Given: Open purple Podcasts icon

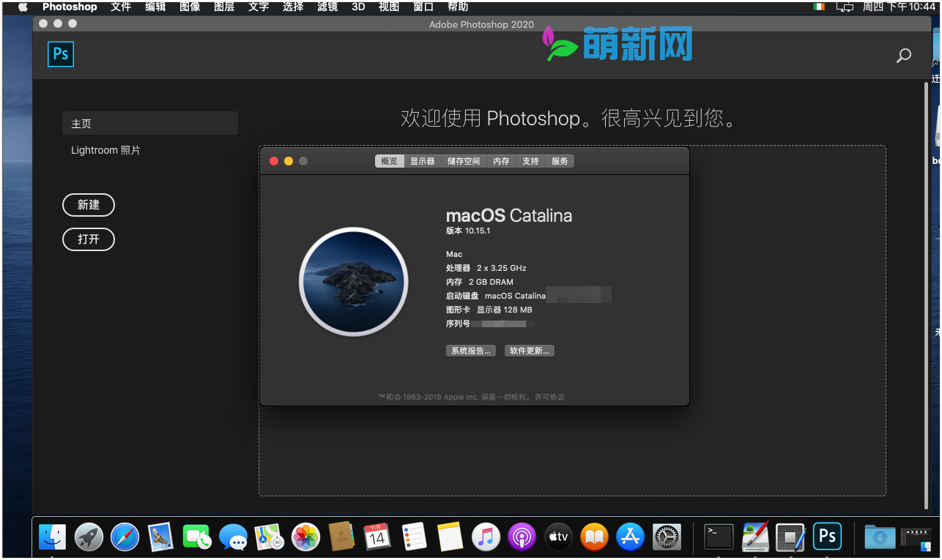Looking at the screenshot, I should pos(522,537).
